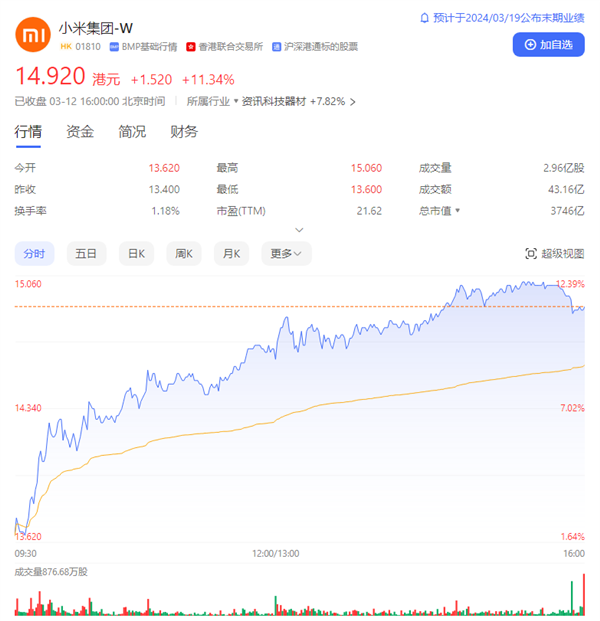Click the 最低 value 13.600
Viewport: 600px width, 621px height.
(366, 190)
